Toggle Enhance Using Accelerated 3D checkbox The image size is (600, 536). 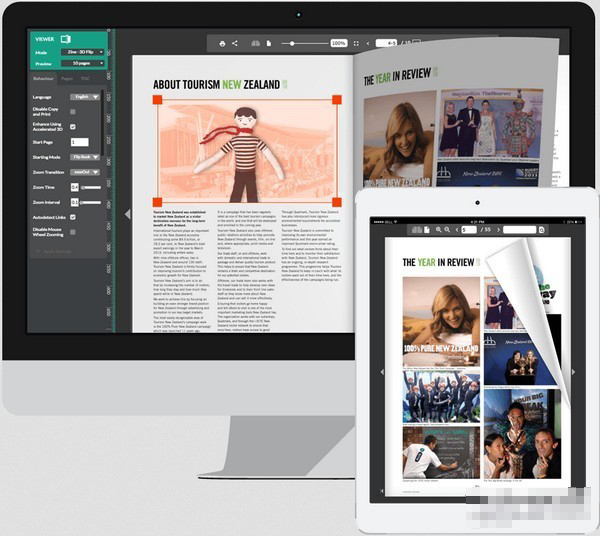[x=73, y=127]
